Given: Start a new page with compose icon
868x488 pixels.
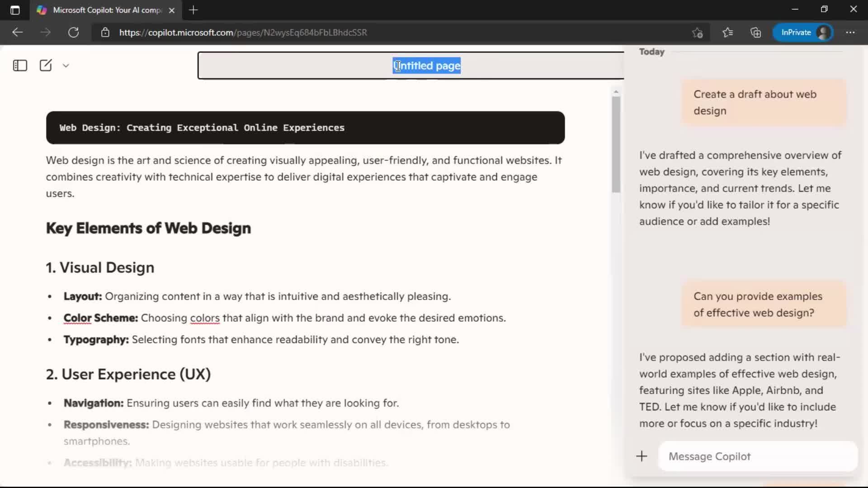Looking at the screenshot, I should (46, 66).
